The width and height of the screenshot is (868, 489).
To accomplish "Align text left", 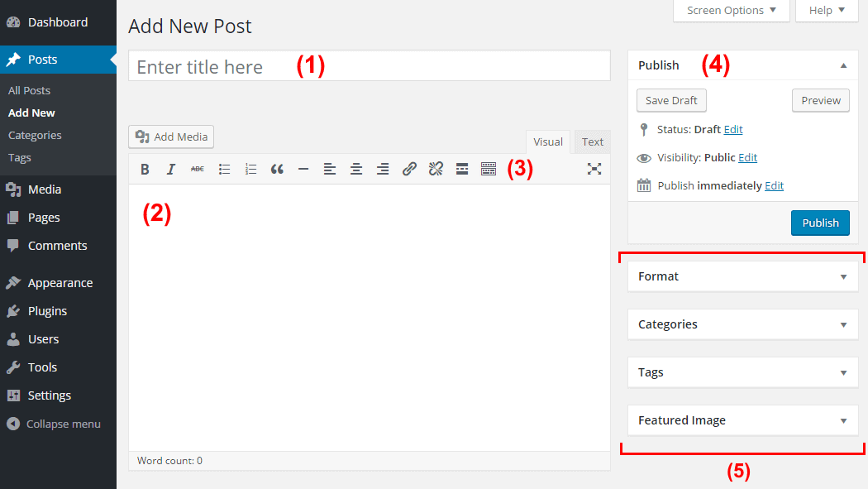I will (x=329, y=169).
